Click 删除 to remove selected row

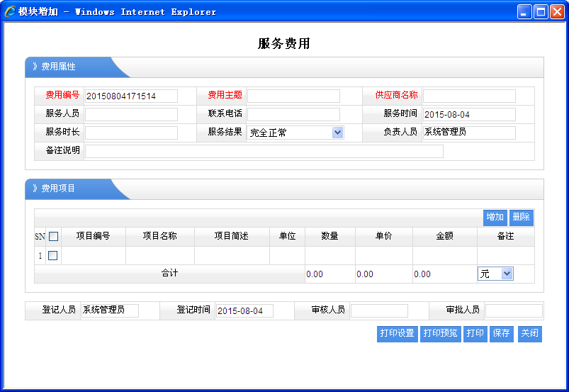tap(521, 218)
